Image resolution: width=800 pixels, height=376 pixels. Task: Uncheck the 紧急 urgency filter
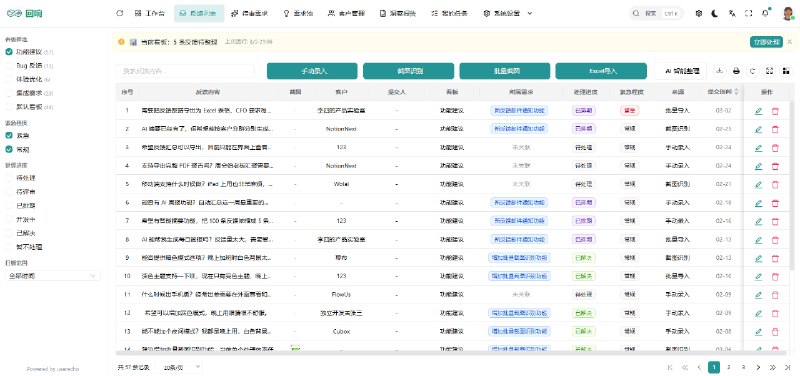click(9, 135)
